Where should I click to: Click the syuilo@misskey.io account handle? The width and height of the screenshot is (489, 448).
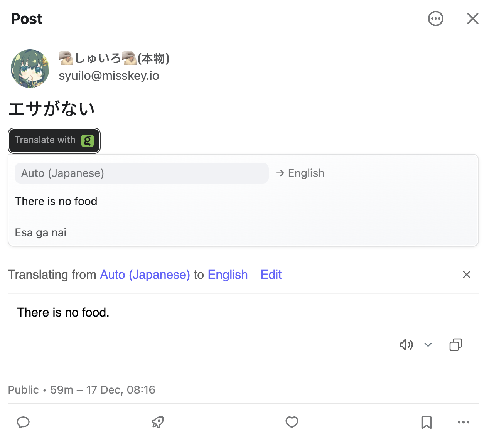pos(109,76)
